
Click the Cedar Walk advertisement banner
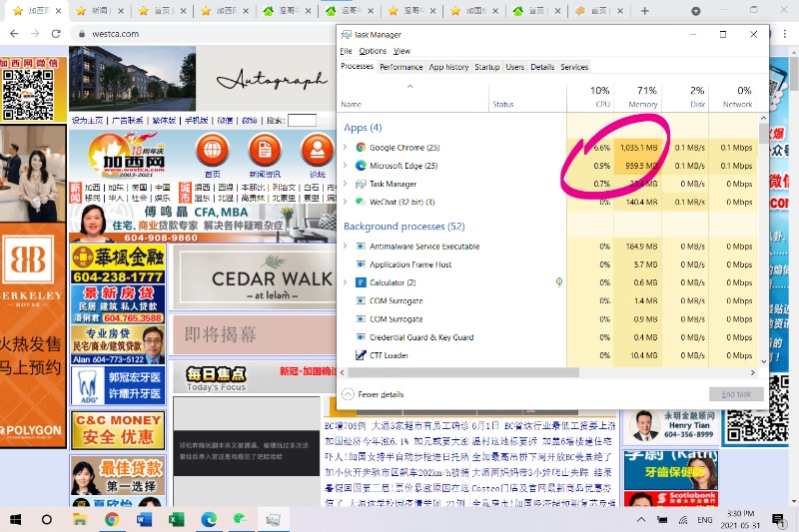tap(255, 277)
